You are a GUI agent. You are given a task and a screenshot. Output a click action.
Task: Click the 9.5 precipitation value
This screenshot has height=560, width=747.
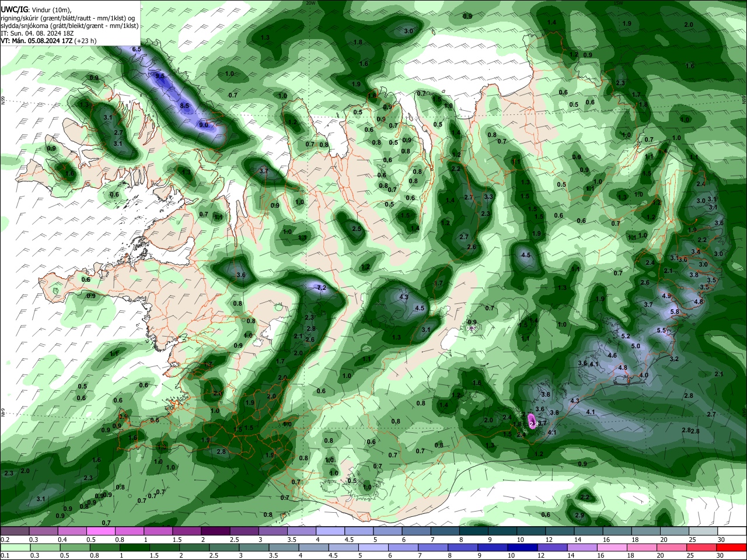(160, 76)
